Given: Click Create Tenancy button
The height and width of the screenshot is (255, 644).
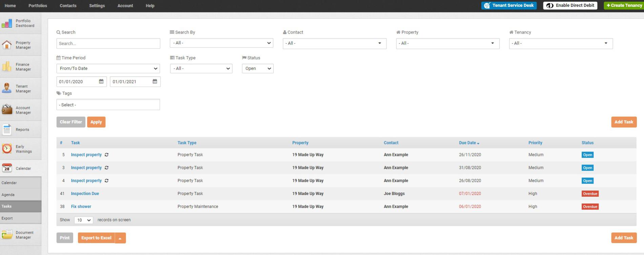Looking at the screenshot, I should tap(624, 5).
